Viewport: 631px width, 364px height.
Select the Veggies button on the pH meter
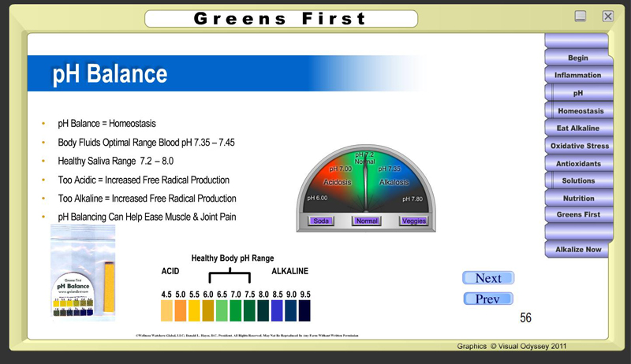point(413,221)
